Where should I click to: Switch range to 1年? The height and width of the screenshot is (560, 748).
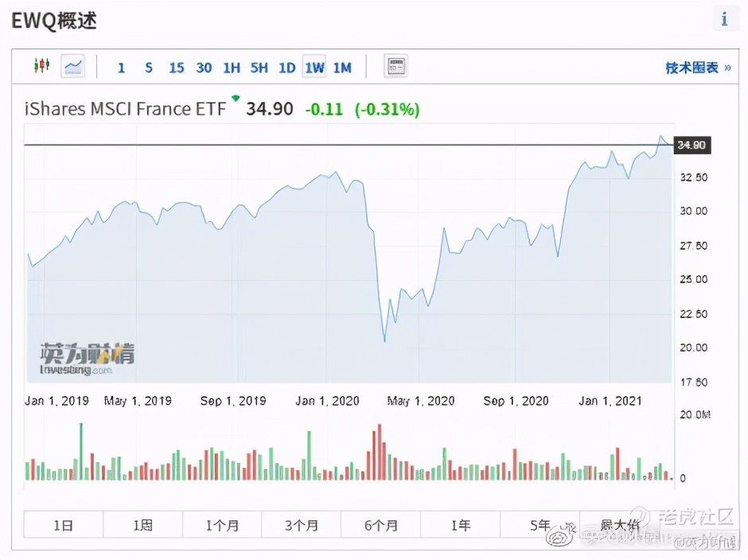[460, 525]
